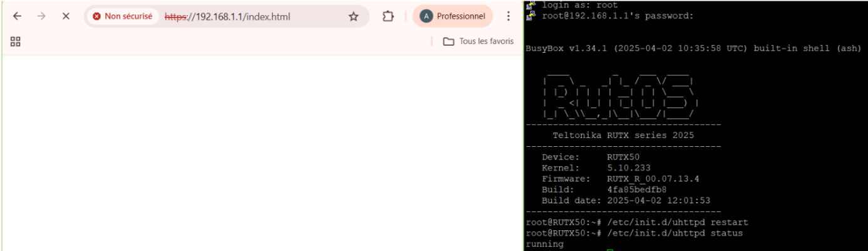Click the browser forward arrow
Image resolution: width=868 pixels, height=251 pixels.
[x=41, y=16]
